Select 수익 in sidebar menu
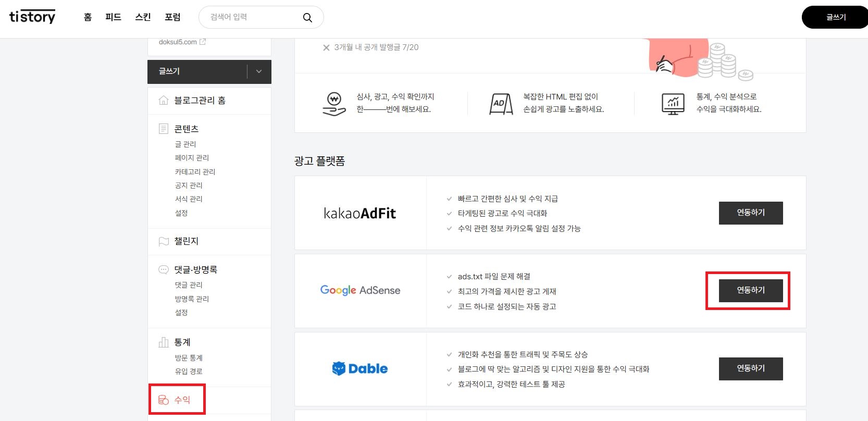The width and height of the screenshot is (868, 421). [x=182, y=400]
